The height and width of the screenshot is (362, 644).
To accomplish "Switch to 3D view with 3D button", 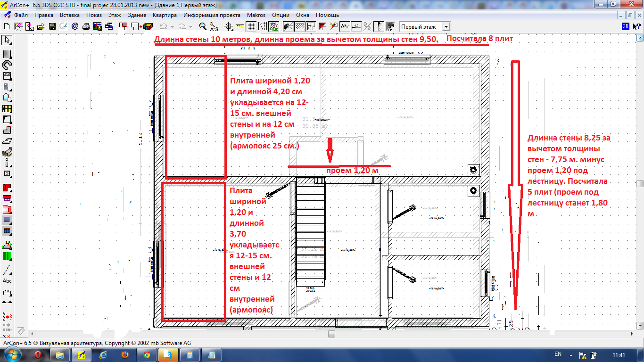I will (626, 26).
